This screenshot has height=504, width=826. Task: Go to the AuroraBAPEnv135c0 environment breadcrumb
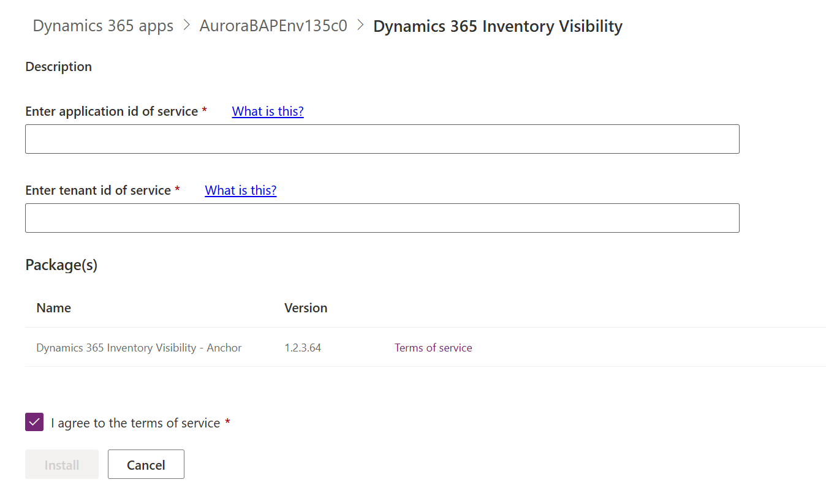(273, 26)
